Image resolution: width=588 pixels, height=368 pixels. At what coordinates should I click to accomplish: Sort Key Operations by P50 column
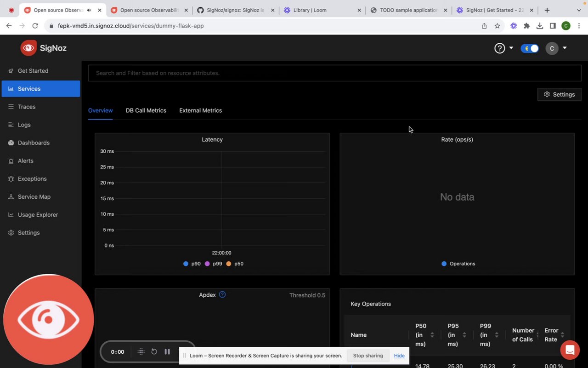coord(432,335)
